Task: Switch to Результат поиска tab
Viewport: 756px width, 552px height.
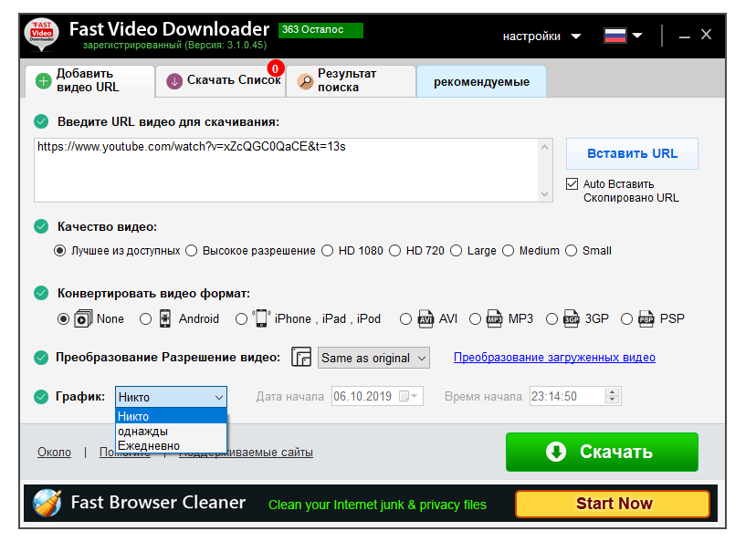Action: point(351,81)
